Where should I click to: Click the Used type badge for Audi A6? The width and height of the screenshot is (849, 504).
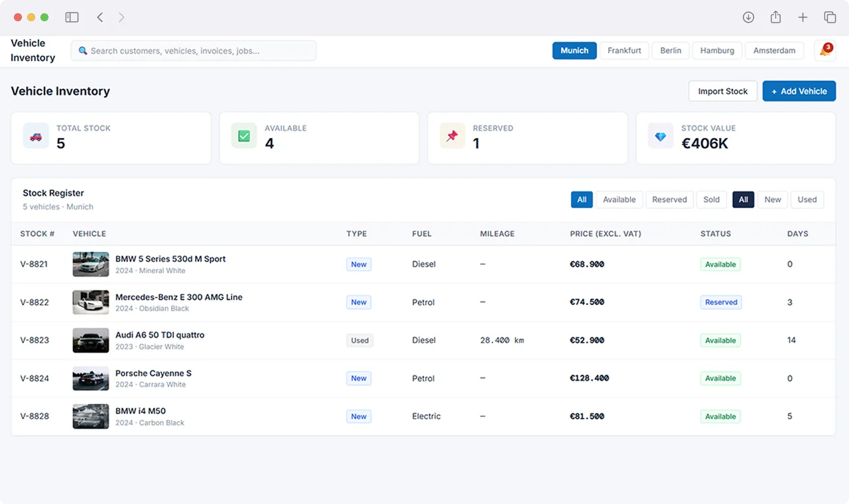tap(359, 340)
